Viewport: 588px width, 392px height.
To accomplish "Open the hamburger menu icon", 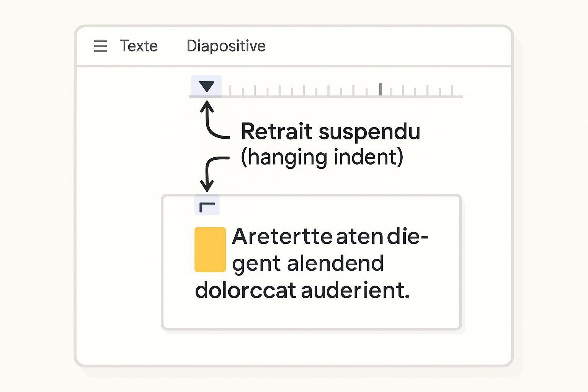I will [x=100, y=46].
